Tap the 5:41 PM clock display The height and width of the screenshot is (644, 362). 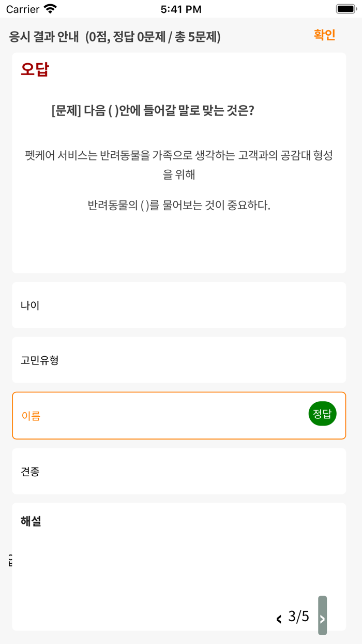[x=181, y=8]
